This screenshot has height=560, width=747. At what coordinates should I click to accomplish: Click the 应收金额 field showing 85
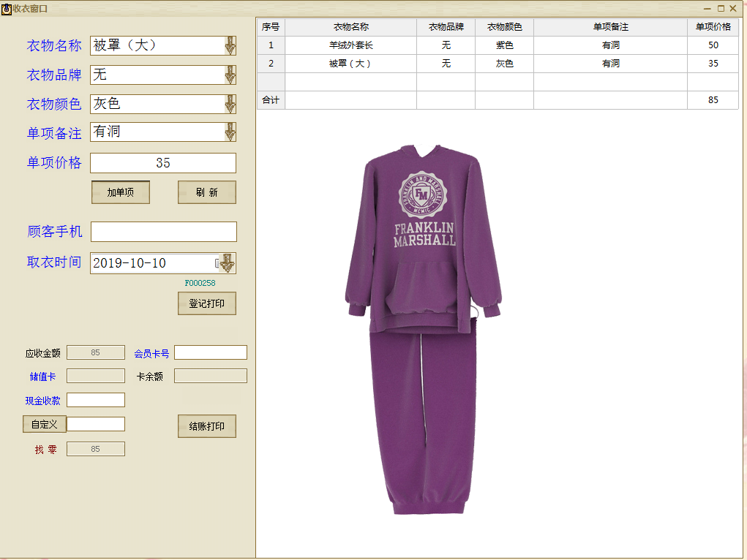tap(96, 352)
